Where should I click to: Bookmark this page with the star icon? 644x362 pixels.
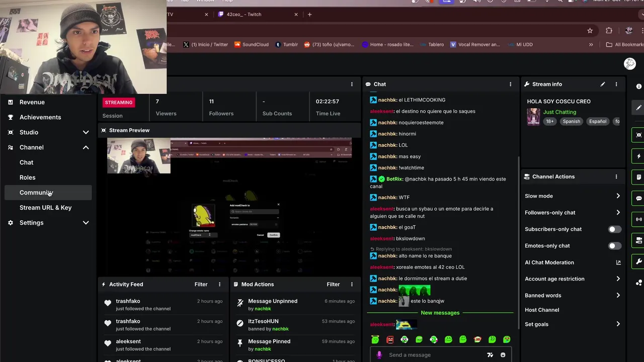[x=590, y=31]
